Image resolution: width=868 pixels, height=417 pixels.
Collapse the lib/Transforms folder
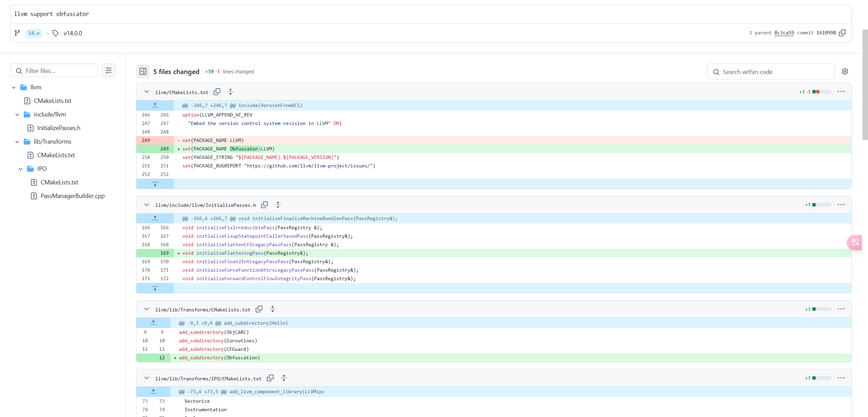click(x=17, y=142)
